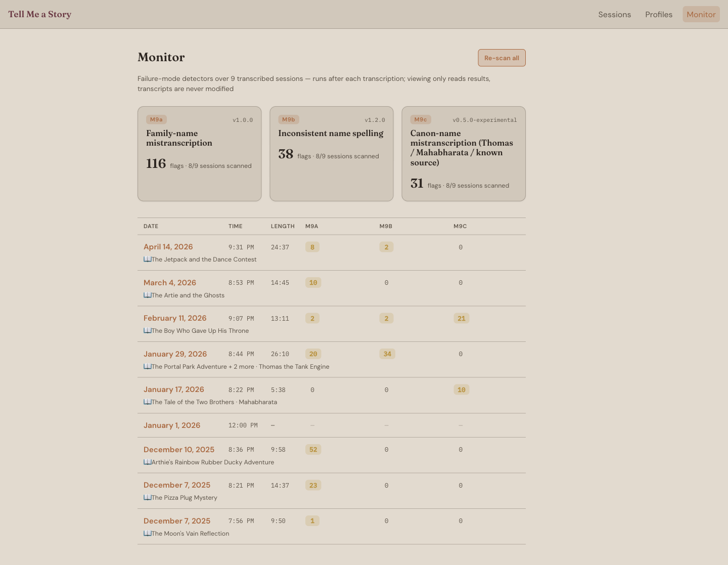Image resolution: width=728 pixels, height=565 pixels.
Task: Open the December 7, 2025 7:56 PM session
Action: click(x=176, y=521)
